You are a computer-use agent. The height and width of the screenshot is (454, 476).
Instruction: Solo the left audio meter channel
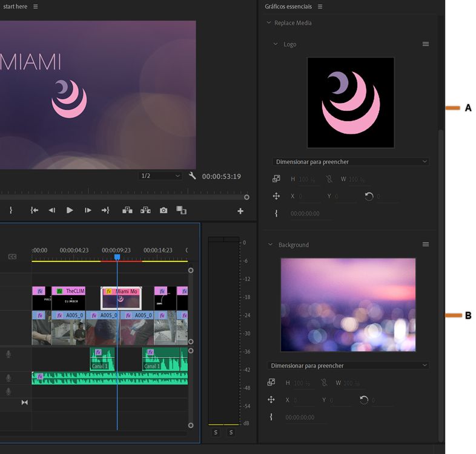click(x=216, y=432)
